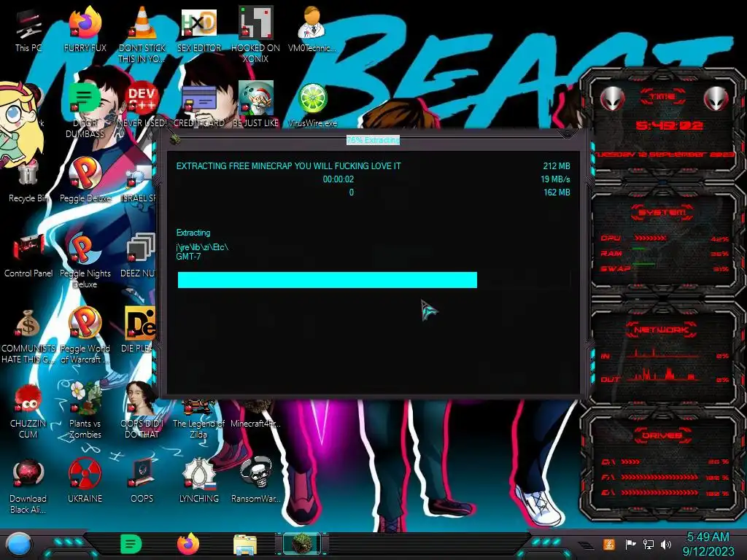Image resolution: width=747 pixels, height=560 pixels.
Task: Open File Explorer from the taskbar
Action: 245,545
